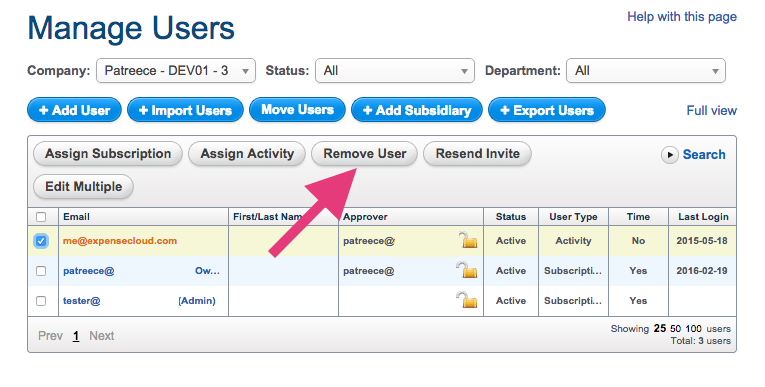Image resolution: width=765 pixels, height=387 pixels.
Task: Open the Help with this page link
Action: 682,17
